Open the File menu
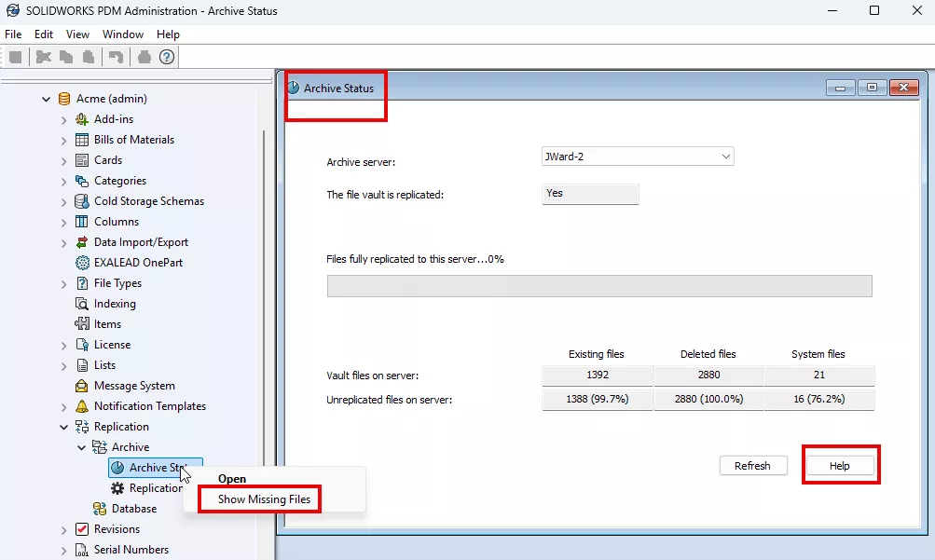The image size is (935, 560). pyautogui.click(x=13, y=34)
